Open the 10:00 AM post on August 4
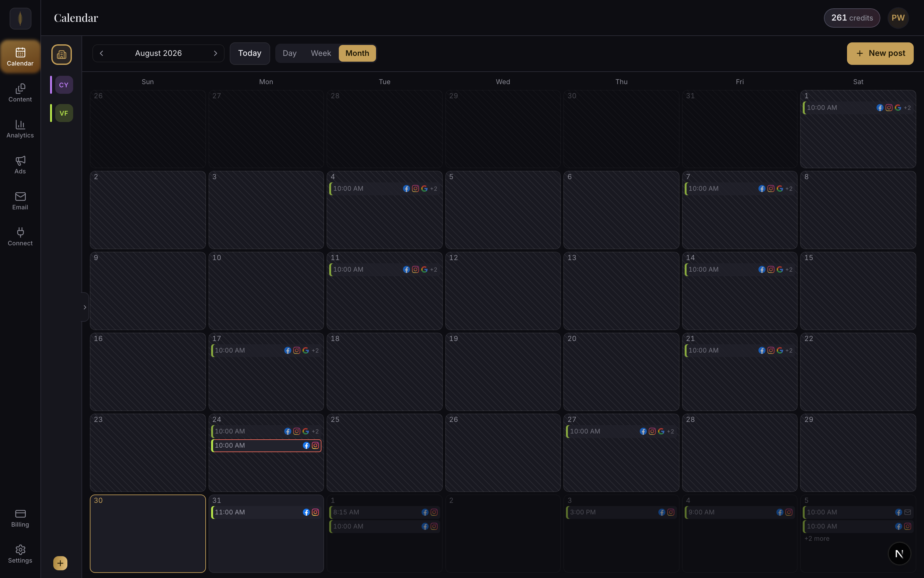924x578 pixels. 384,188
